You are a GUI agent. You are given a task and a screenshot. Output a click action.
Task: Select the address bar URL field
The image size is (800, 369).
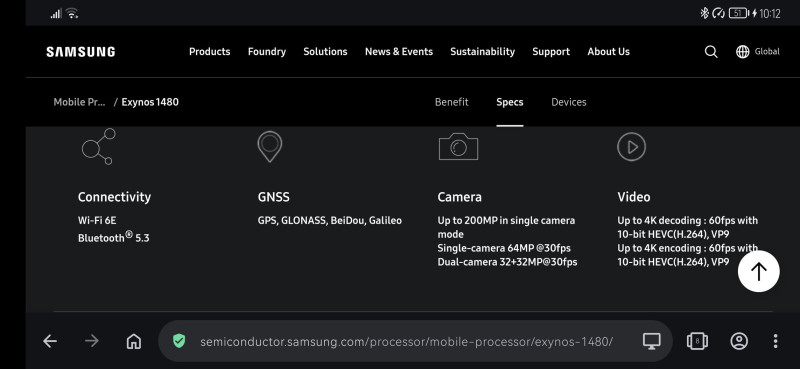coord(406,341)
